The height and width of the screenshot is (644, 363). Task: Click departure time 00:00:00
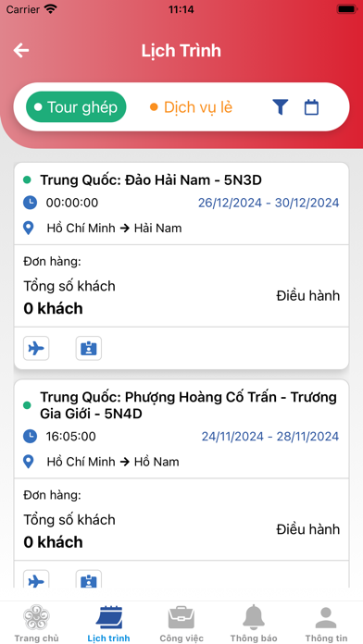pyautogui.click(x=72, y=203)
